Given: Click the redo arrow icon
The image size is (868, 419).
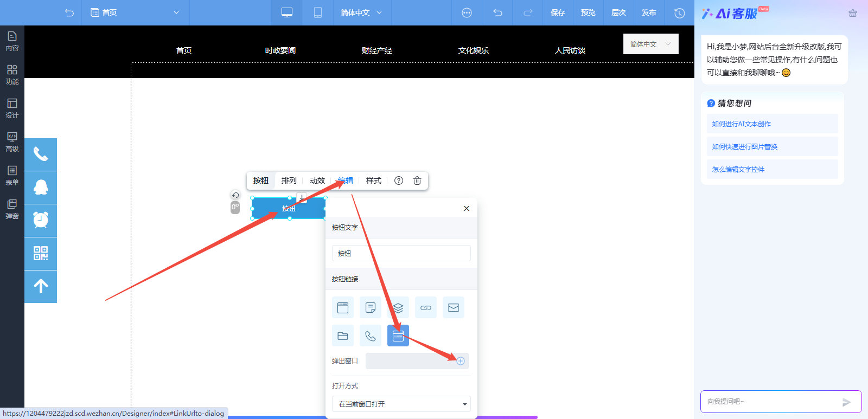Looking at the screenshot, I should pyautogui.click(x=528, y=12).
